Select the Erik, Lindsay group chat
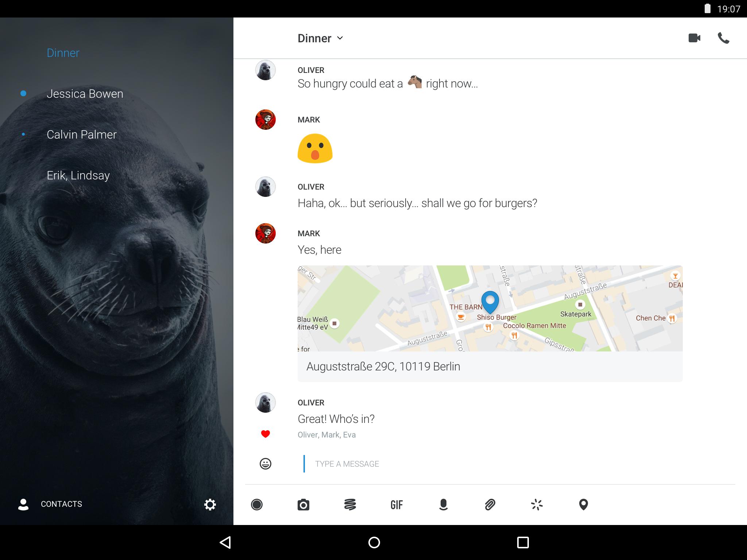The image size is (747, 560). [78, 175]
